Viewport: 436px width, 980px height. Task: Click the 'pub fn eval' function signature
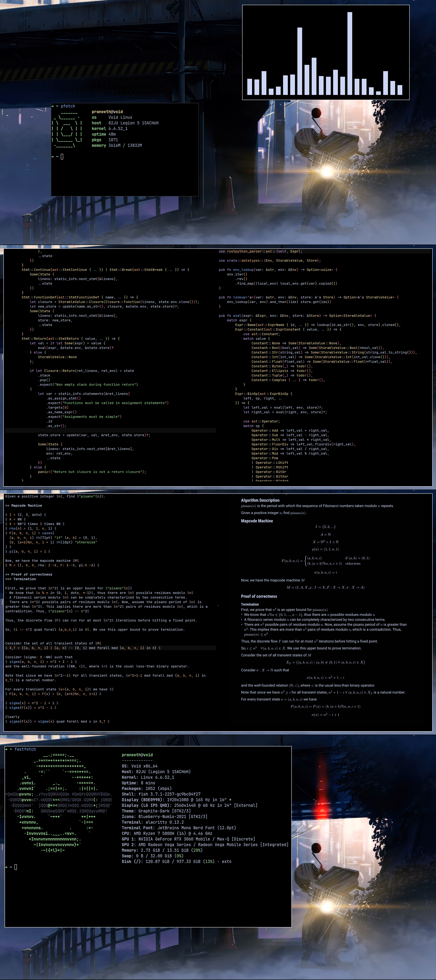pyautogui.click(x=297, y=315)
